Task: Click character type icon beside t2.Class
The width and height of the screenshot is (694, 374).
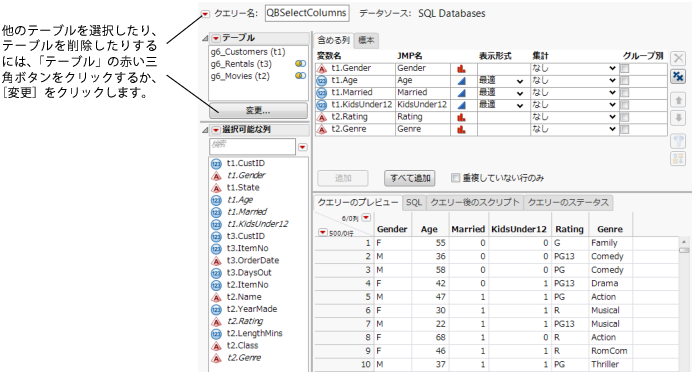Action: pyautogui.click(x=216, y=346)
